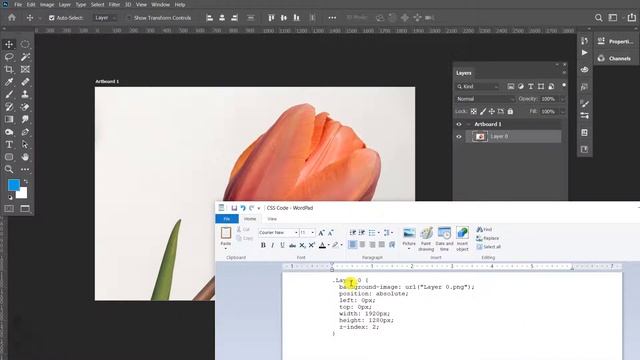Image resolution: width=640 pixels, height=360 pixels.
Task: Select the Gradient tool
Action: pos(9,119)
